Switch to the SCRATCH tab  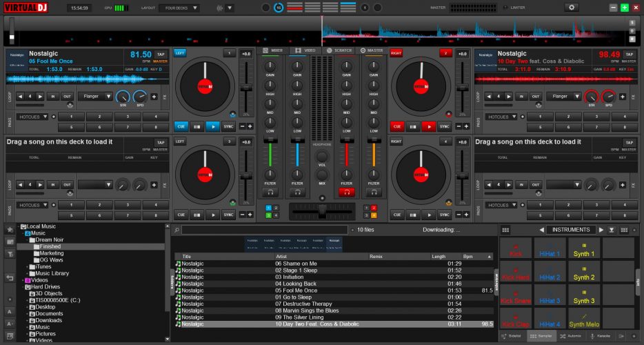[x=339, y=50]
